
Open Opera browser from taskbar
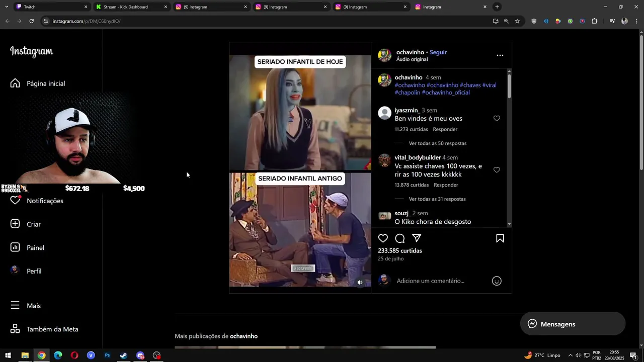pos(74,355)
